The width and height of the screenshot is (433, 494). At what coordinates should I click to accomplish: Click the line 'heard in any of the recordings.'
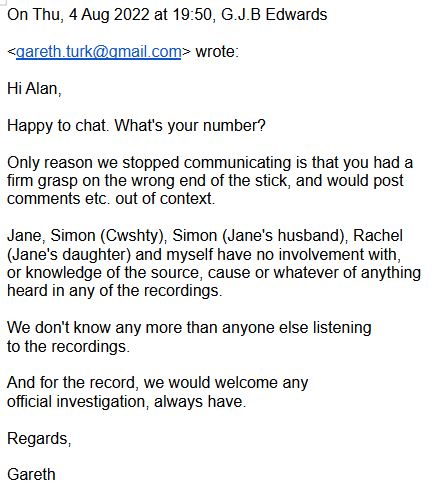coord(115,291)
